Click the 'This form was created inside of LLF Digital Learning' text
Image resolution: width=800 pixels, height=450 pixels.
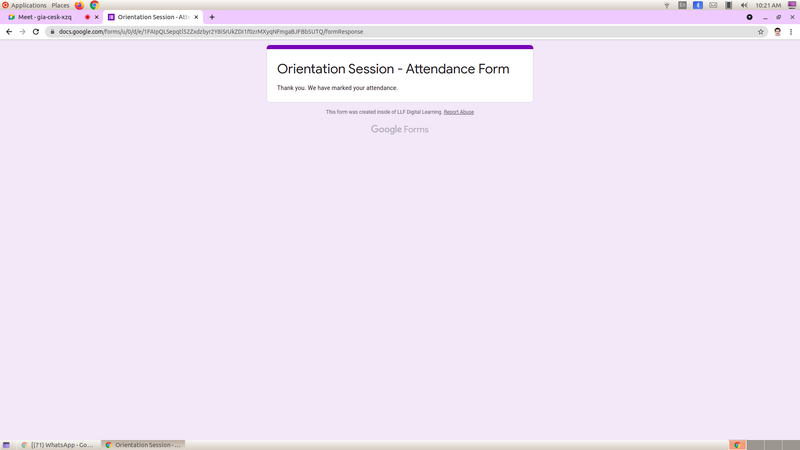pos(384,112)
